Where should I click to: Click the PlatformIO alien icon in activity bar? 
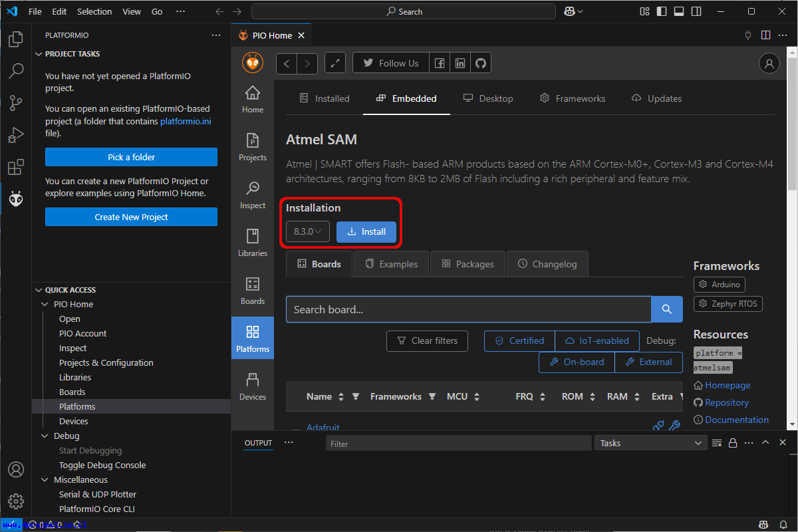coord(16,198)
